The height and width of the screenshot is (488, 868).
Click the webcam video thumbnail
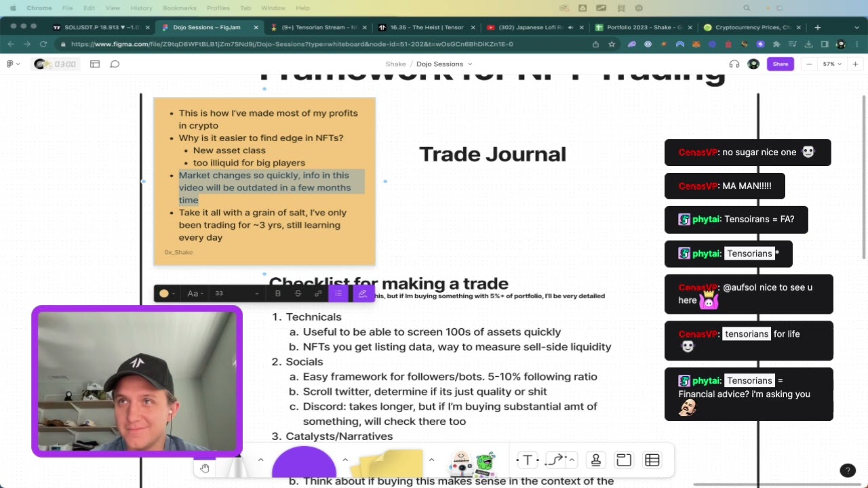(x=137, y=381)
